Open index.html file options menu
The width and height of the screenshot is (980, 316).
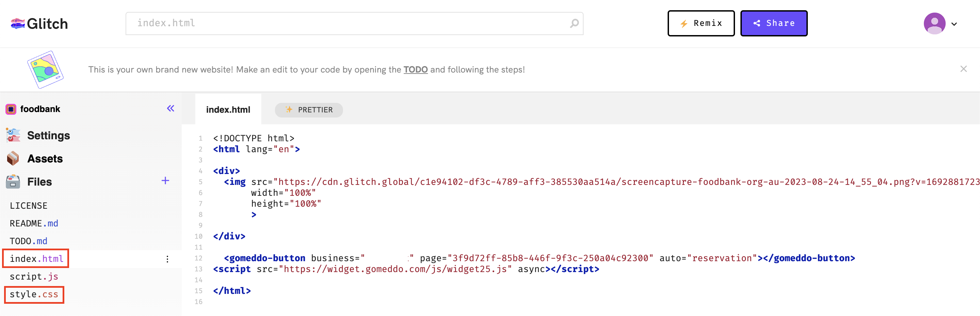(167, 259)
